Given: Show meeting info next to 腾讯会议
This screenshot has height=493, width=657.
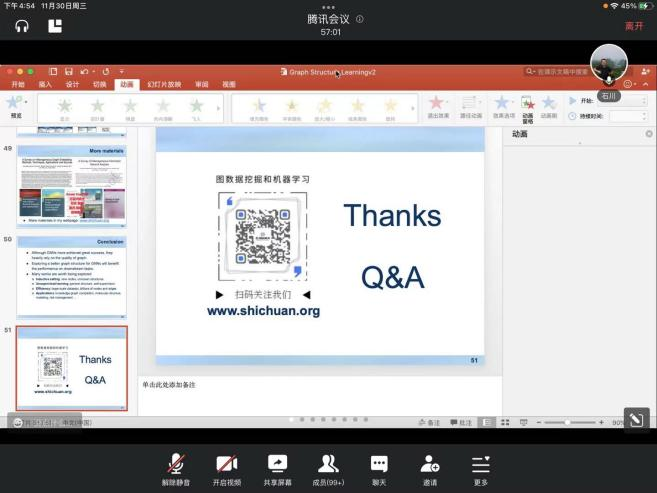Looking at the screenshot, I should point(360,19).
